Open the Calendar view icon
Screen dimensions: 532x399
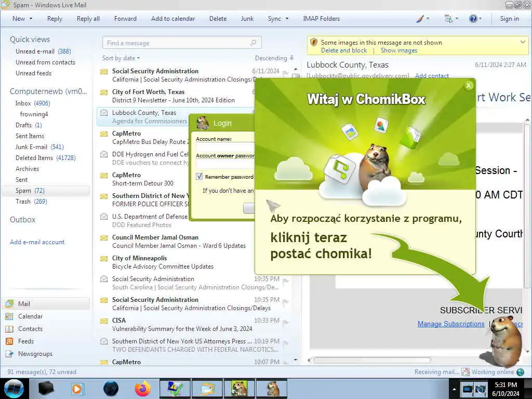pos(9,316)
